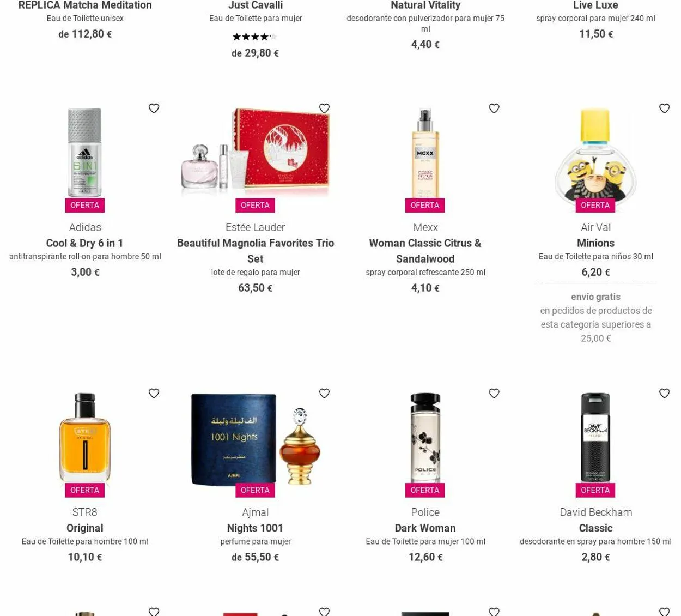681x616 pixels.
Task: Click OFERTA tag on David Beckham Classic
Action: (595, 490)
